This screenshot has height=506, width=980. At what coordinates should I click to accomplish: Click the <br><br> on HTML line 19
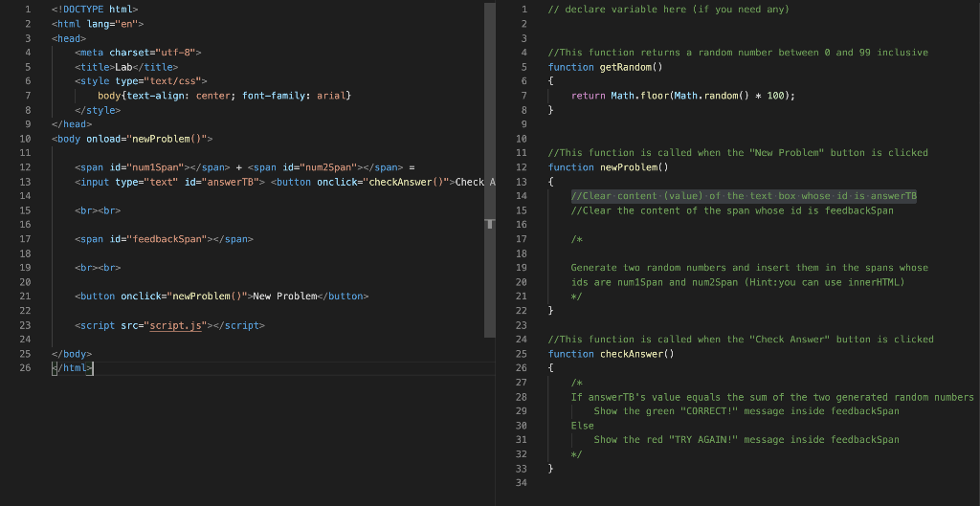98,268
